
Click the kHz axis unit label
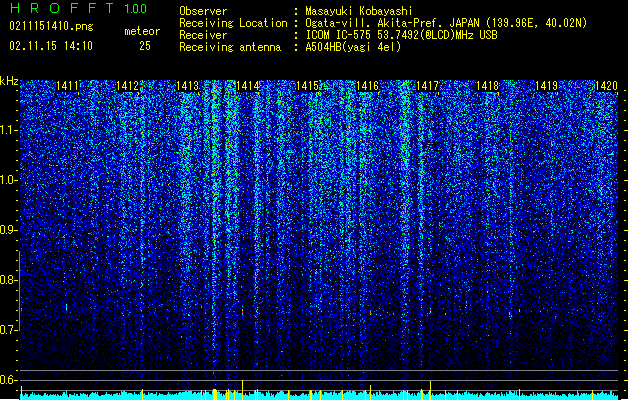click(x=9, y=81)
